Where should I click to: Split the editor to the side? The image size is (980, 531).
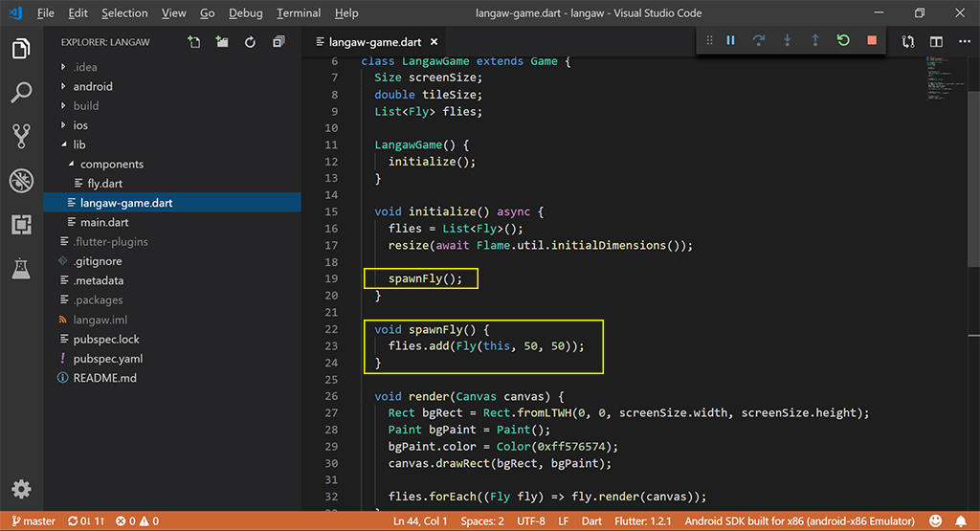pos(936,42)
